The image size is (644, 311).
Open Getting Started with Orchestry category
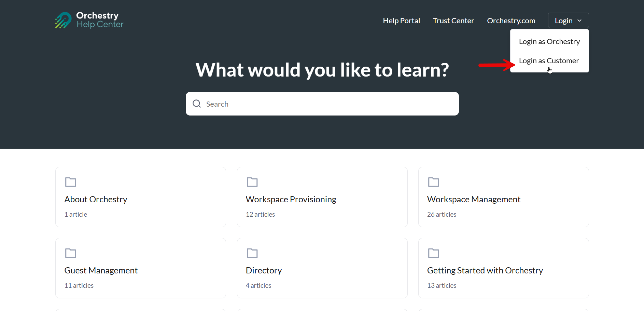click(504, 268)
